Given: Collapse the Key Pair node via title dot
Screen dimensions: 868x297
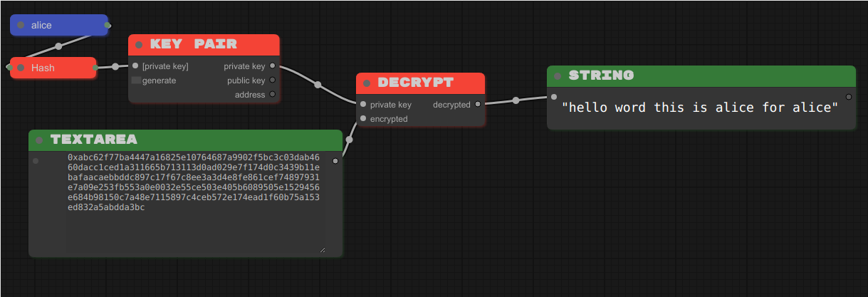Looking at the screenshot, I should pyautogui.click(x=139, y=45).
